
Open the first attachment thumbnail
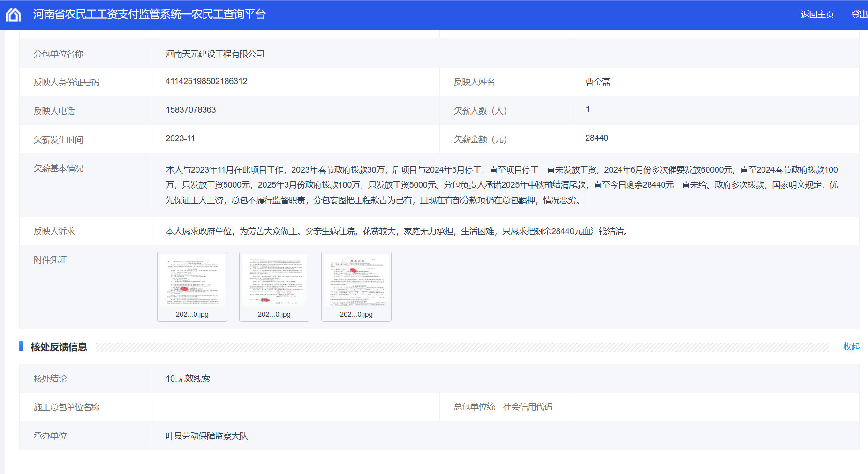coord(192,287)
